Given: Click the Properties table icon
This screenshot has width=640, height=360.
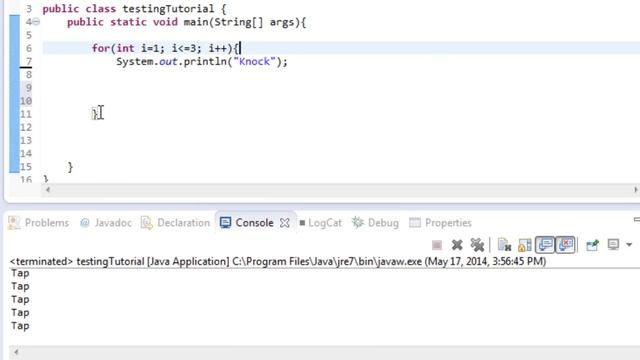Looking at the screenshot, I should pyautogui.click(x=415, y=223).
